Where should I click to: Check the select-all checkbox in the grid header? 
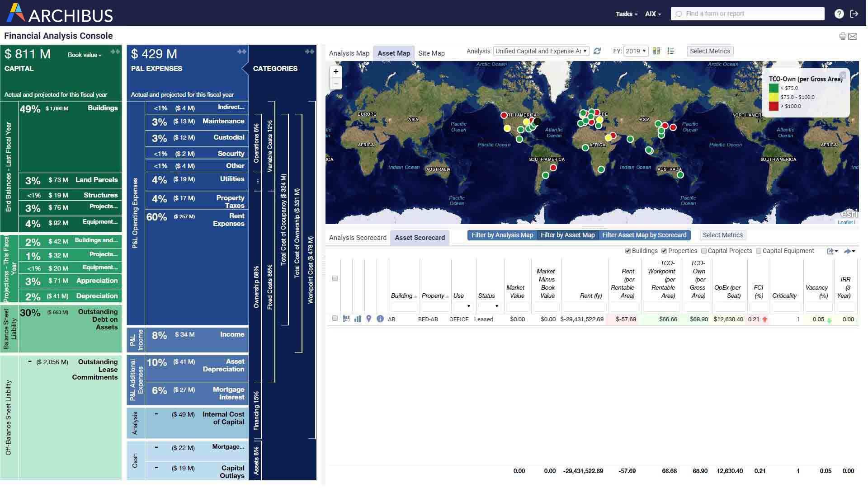[x=335, y=279]
